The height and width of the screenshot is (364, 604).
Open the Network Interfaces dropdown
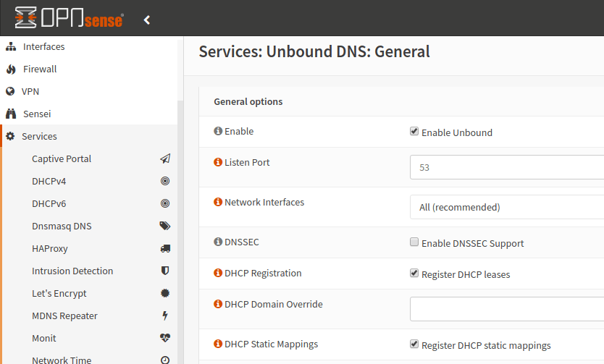point(507,207)
